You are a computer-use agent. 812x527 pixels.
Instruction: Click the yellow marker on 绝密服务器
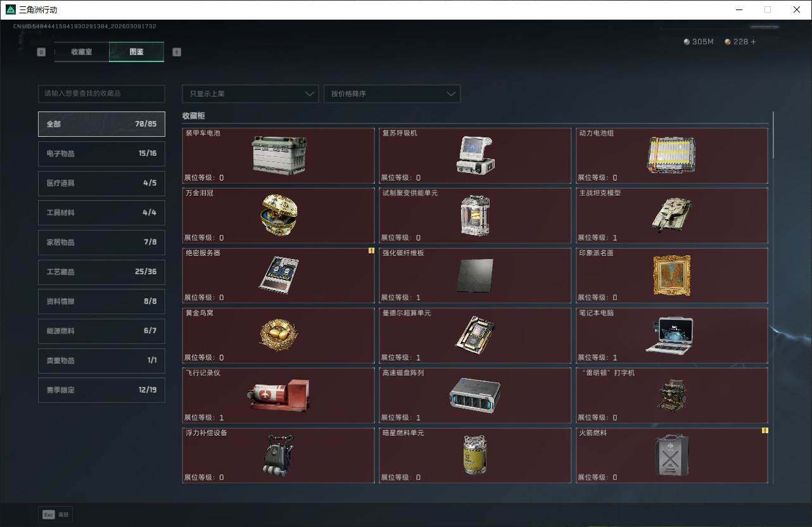click(x=371, y=251)
